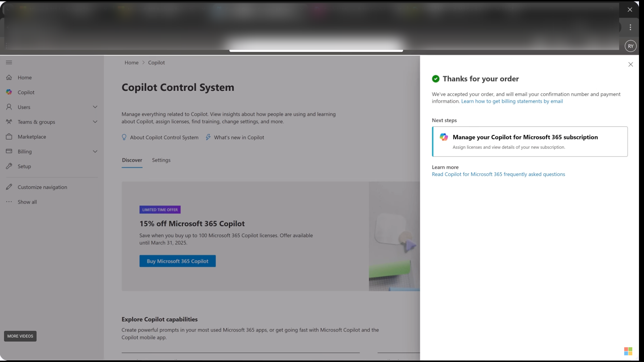Click the Marketplace shopping bag icon

click(9, 137)
